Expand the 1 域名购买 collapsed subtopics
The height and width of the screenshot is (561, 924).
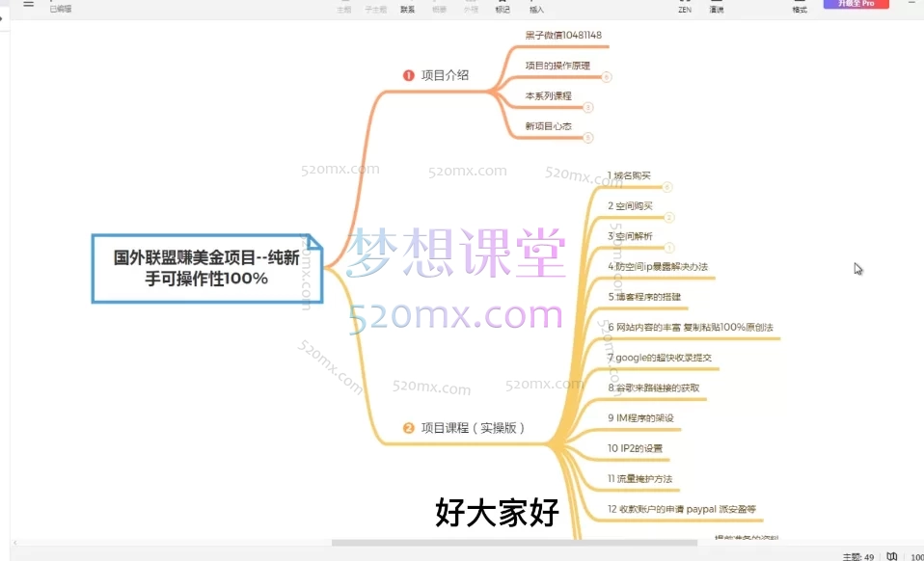667,187
